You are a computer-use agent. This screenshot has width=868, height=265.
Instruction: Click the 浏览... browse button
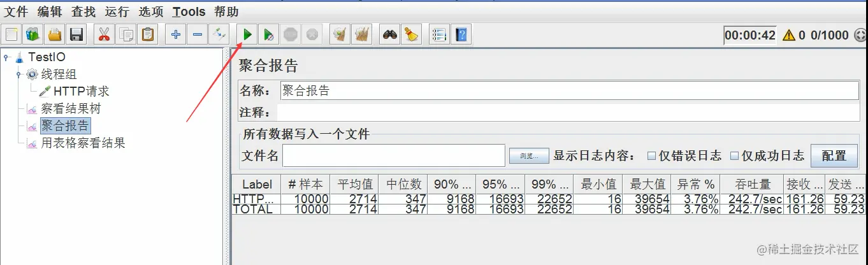point(528,155)
